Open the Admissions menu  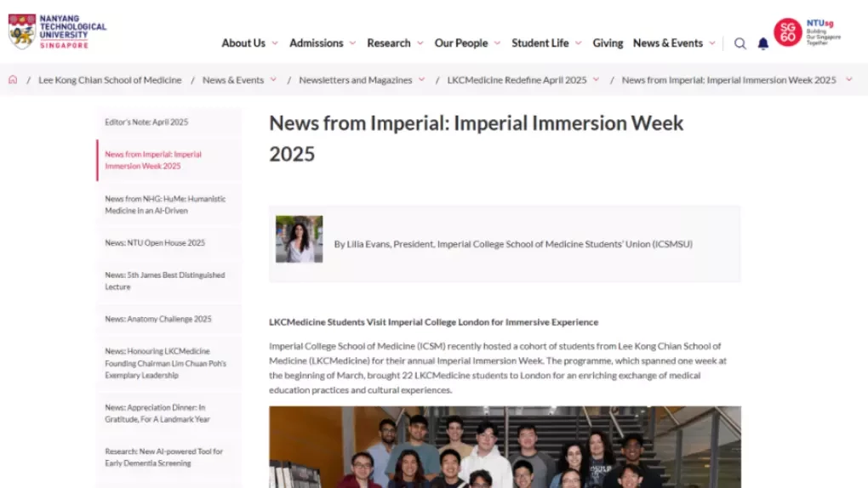316,43
